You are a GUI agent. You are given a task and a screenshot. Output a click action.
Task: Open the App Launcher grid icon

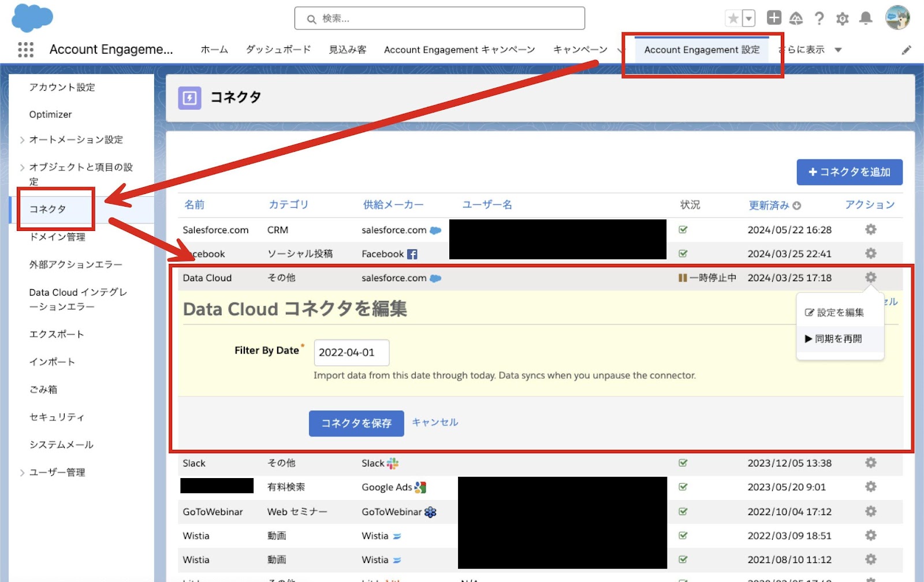(x=25, y=50)
